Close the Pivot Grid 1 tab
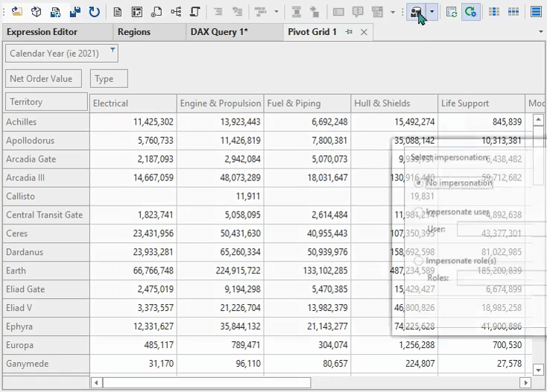This screenshot has width=547, height=392. 364,32
